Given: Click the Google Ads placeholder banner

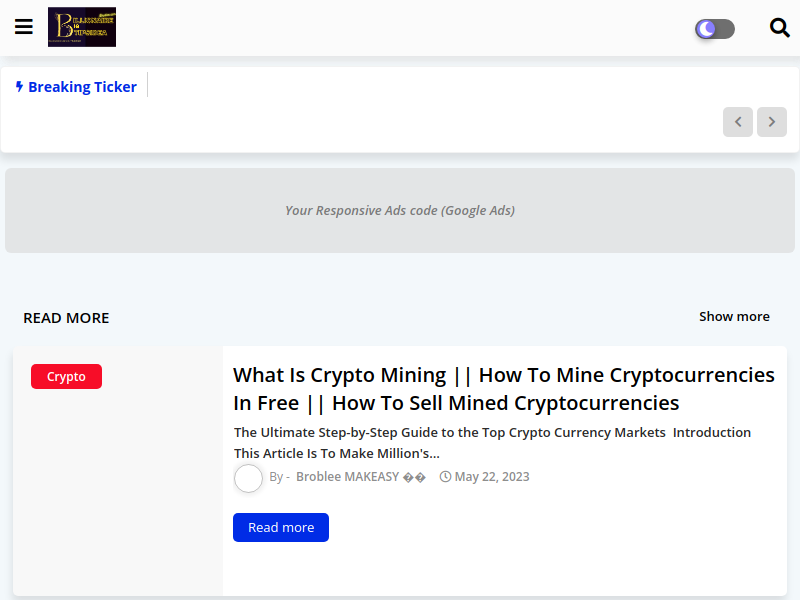Looking at the screenshot, I should coord(400,210).
